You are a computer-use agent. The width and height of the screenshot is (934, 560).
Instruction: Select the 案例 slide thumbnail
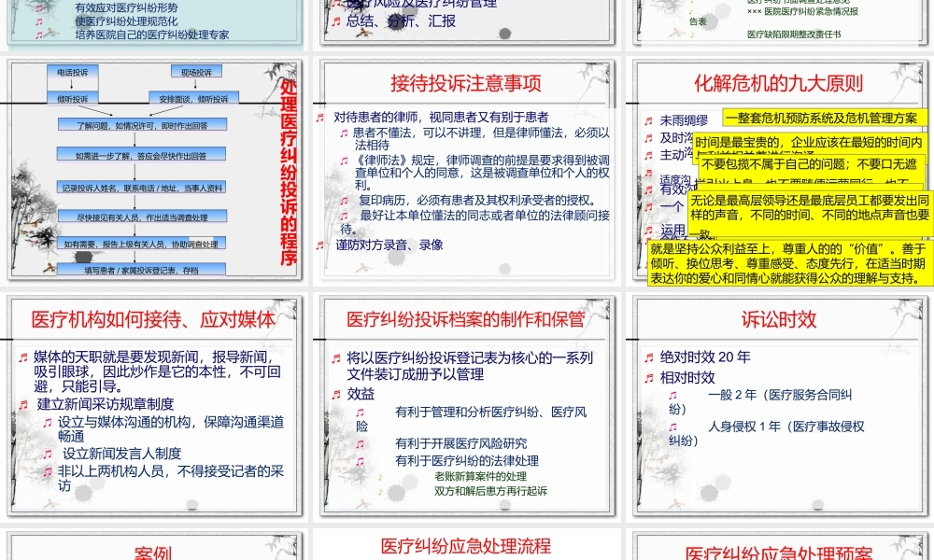tap(155, 546)
